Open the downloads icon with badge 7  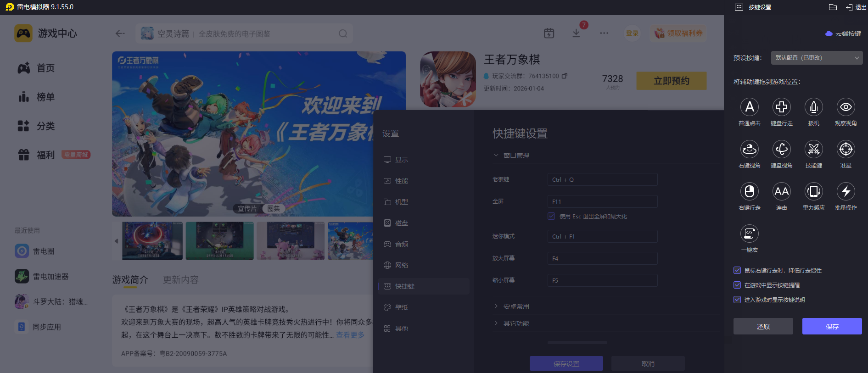pyautogui.click(x=577, y=33)
